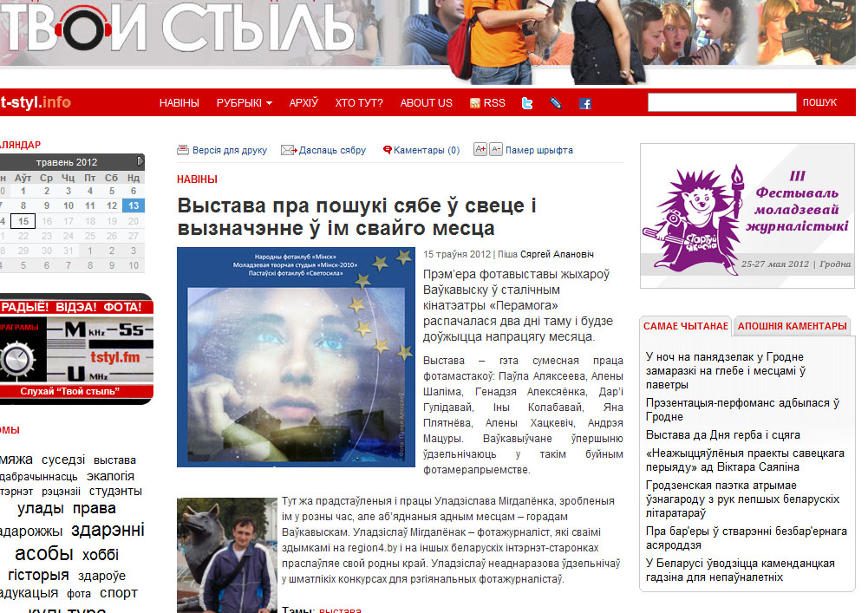Open the RSS feed icon
The width and height of the screenshot is (868, 613).
tap(475, 103)
